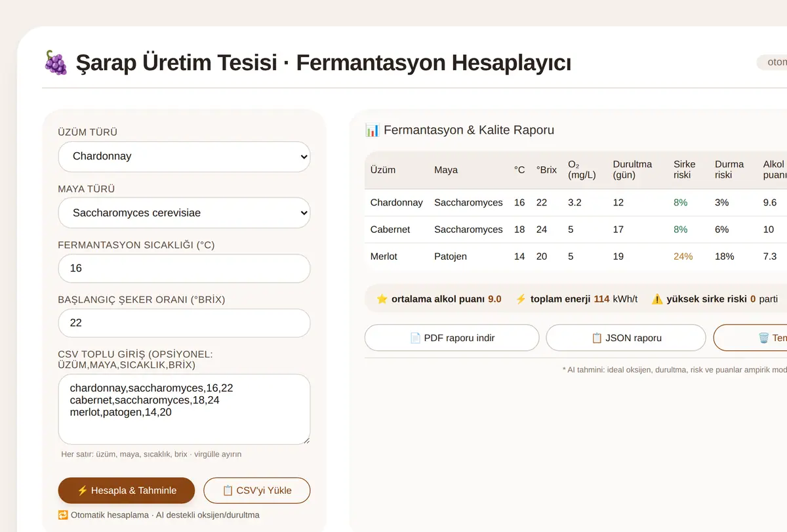Click the Üzüm column header

coord(383,170)
